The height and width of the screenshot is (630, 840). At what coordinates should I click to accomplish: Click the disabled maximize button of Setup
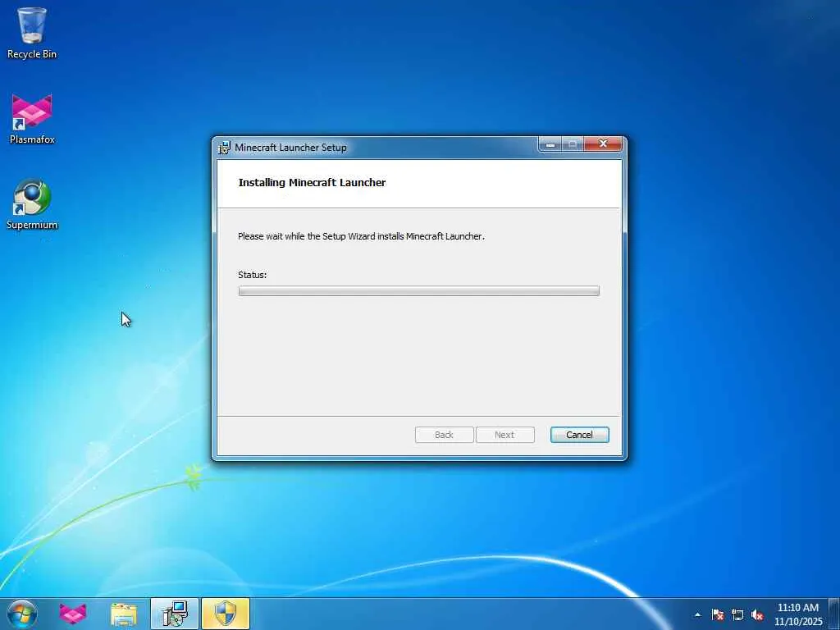[x=572, y=144]
